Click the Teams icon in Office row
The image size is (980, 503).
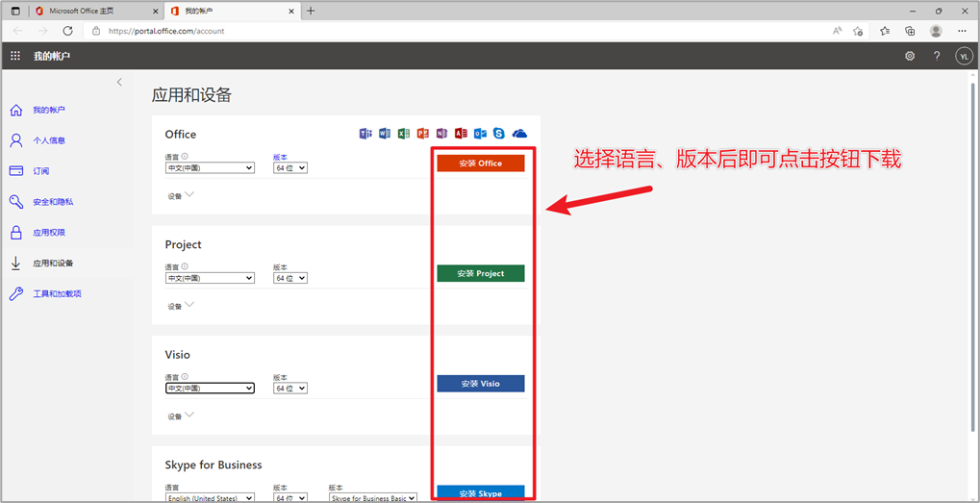pos(365,134)
